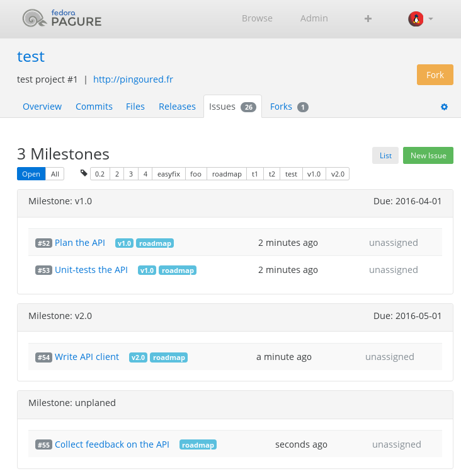461x476 pixels.
Task: Click the plus icon in top navigation
Action: coord(368,19)
